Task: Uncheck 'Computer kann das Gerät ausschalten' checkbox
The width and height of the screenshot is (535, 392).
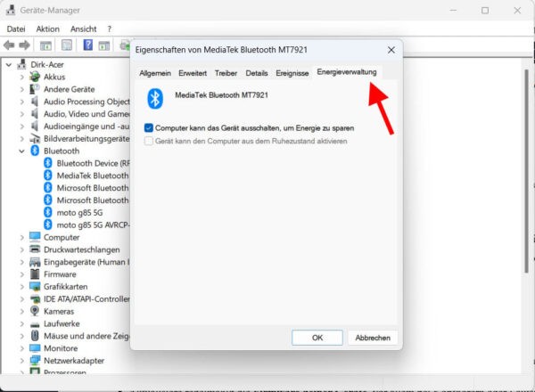Action: (x=148, y=127)
